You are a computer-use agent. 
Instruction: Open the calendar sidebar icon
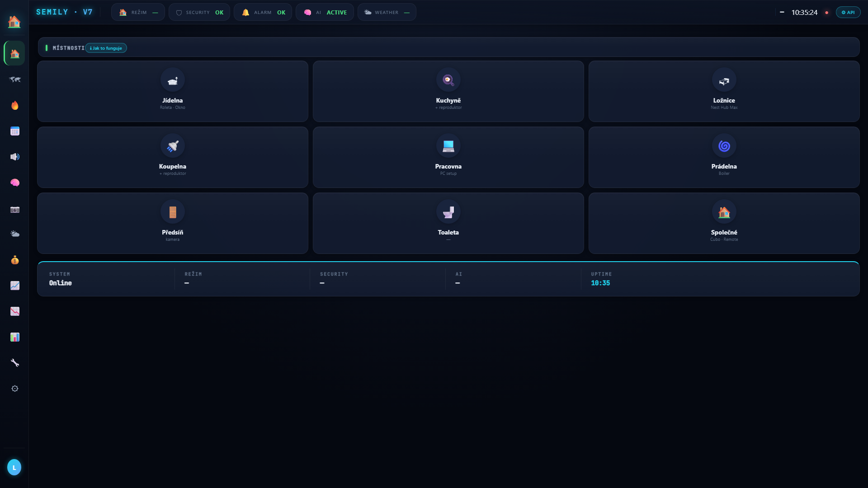pos(14,131)
